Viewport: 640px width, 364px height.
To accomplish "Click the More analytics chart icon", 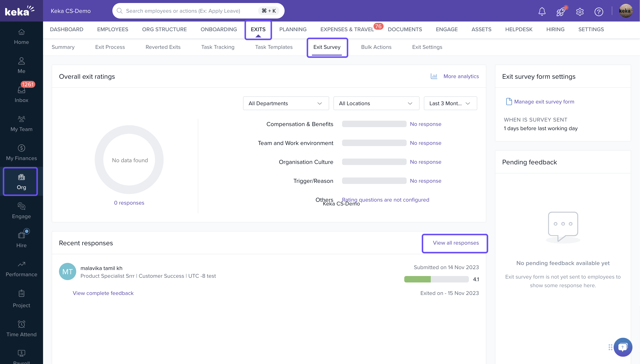I will [x=434, y=76].
